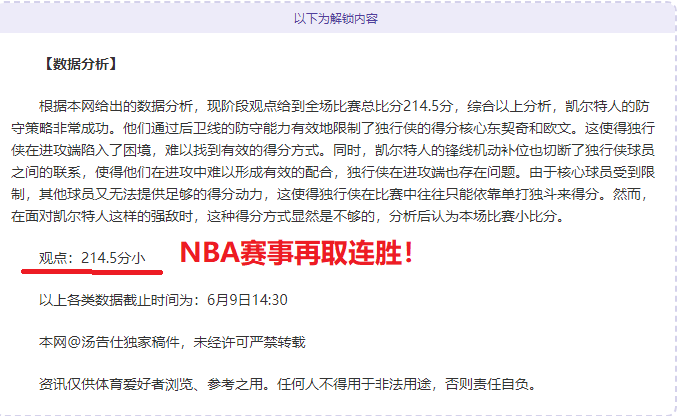Click the text 观点：214.5分小

tap(92, 258)
